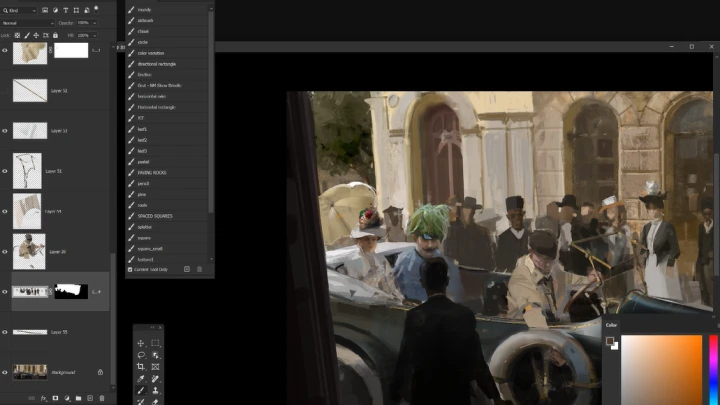Hide the Background layer

coord(5,372)
